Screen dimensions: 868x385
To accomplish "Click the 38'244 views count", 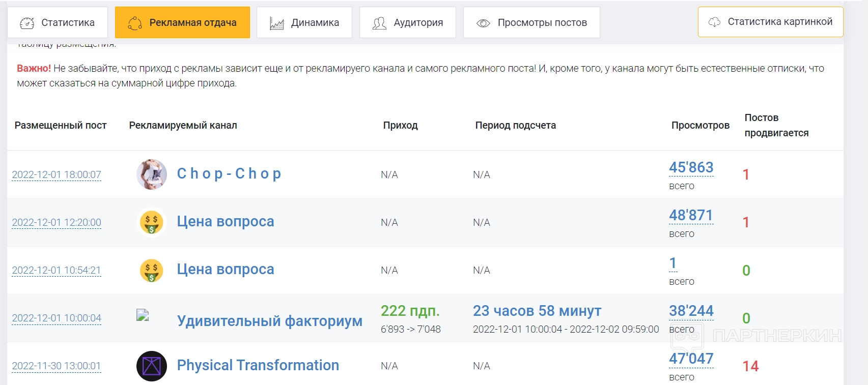I will 691,311.
